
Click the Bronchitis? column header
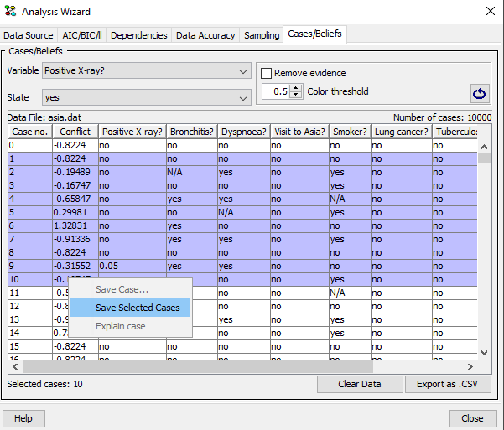pyautogui.click(x=192, y=132)
